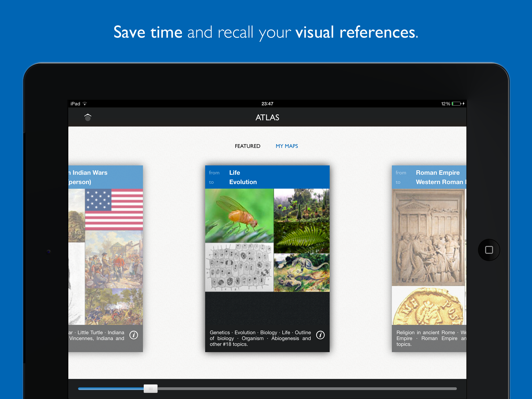Select the dinosaurs painting thumbnail
Viewport: 532px width, 399px height.
(302, 272)
